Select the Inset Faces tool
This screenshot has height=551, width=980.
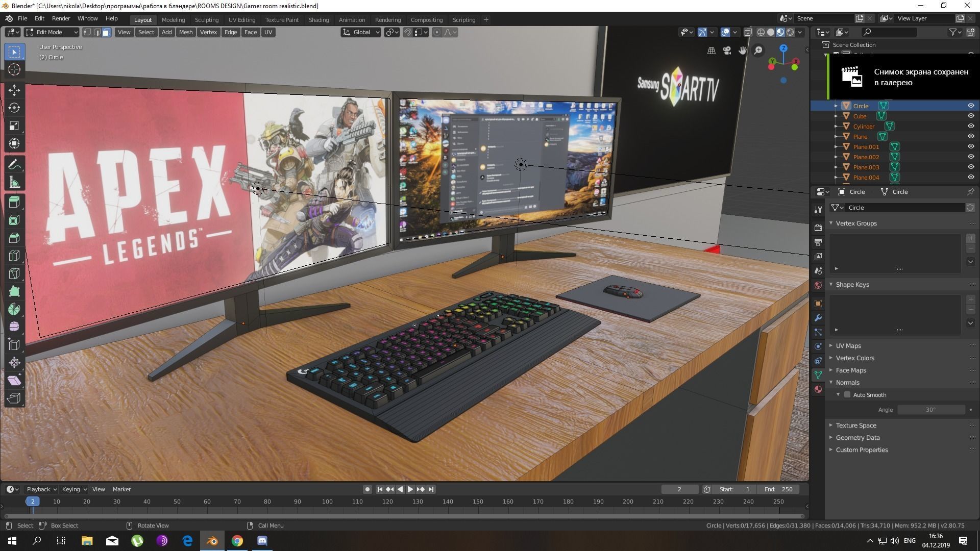tap(14, 220)
